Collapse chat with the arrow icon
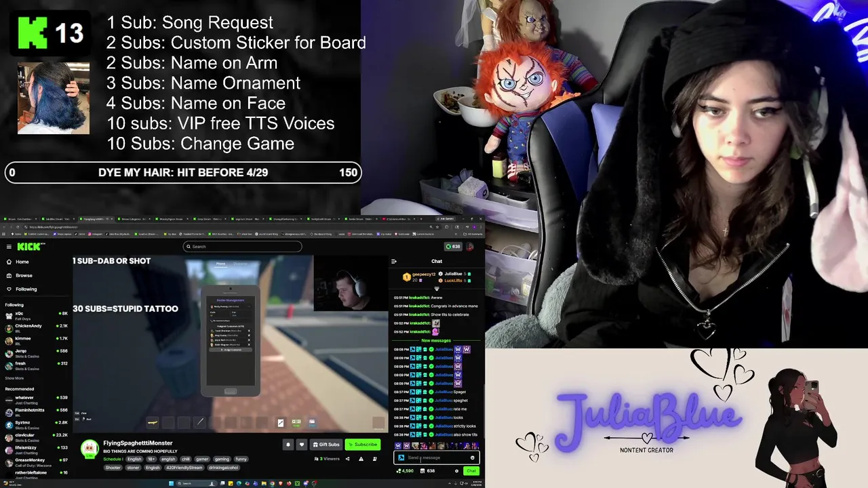 pos(394,261)
